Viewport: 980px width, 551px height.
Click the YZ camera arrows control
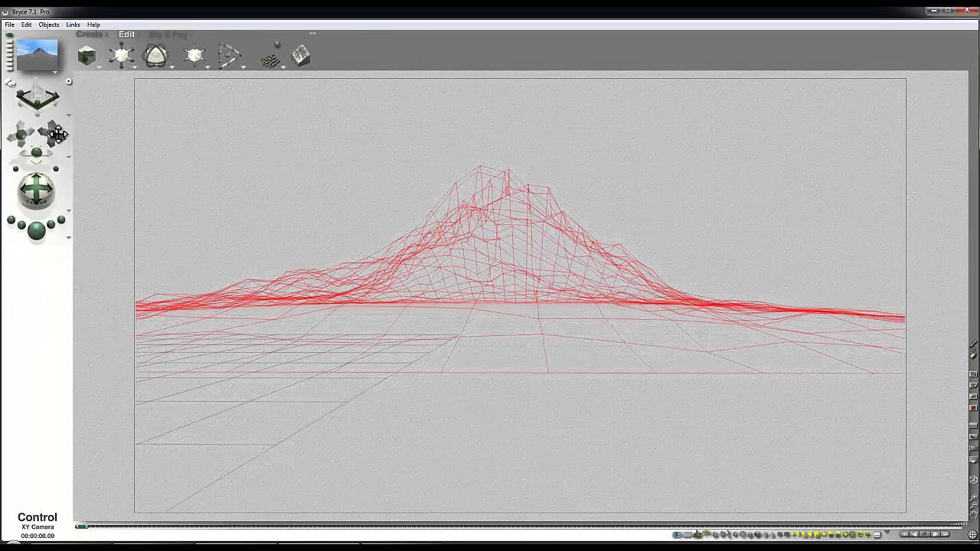(36, 152)
